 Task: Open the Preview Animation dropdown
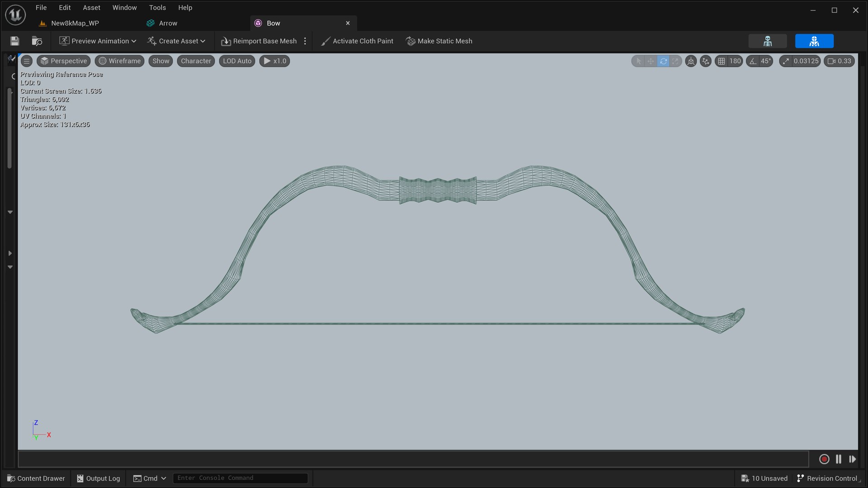98,41
